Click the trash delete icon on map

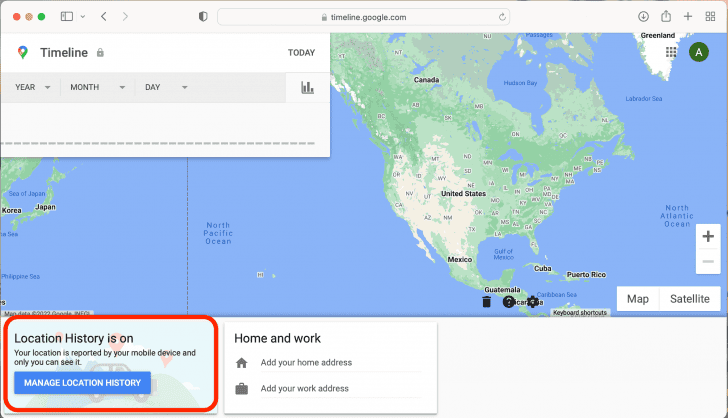pos(486,301)
